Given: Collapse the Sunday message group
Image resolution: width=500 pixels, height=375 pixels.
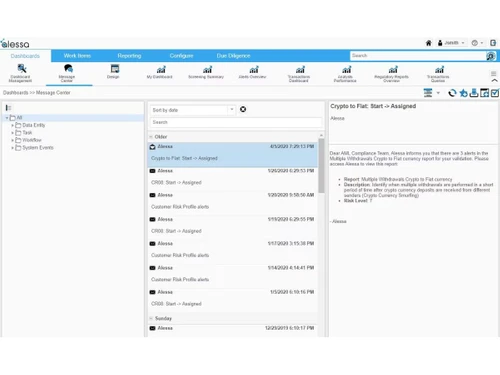Looking at the screenshot, I should (x=151, y=319).
